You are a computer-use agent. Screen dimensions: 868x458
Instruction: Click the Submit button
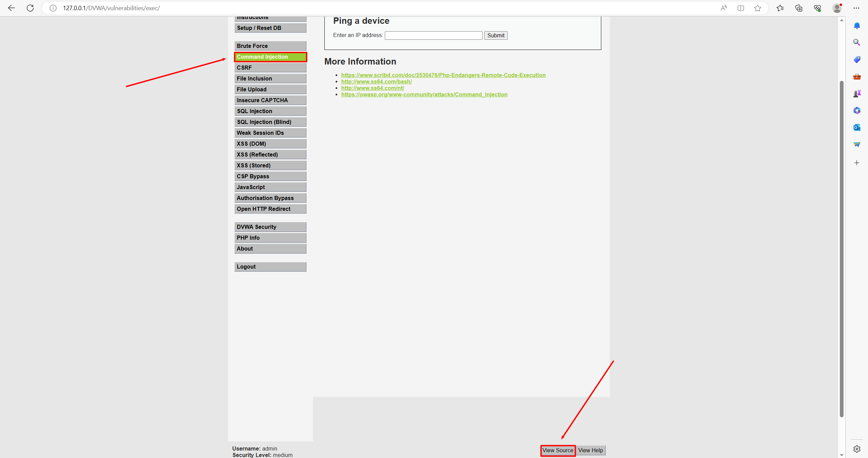pyautogui.click(x=495, y=35)
